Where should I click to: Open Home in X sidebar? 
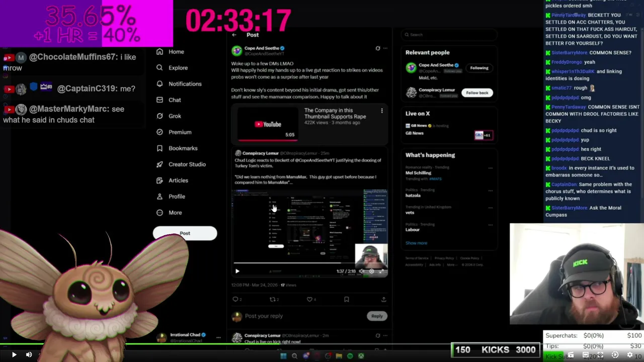(170, 52)
